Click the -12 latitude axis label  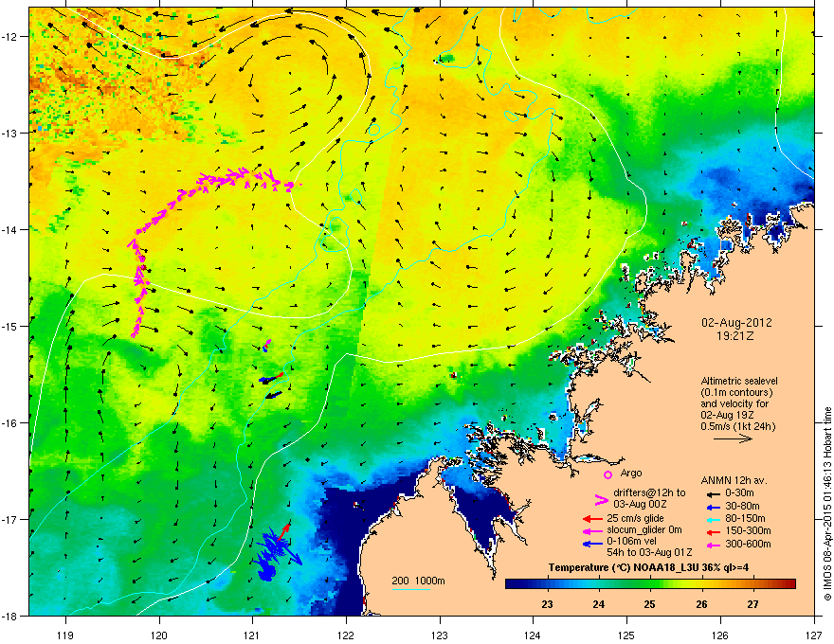10,37
